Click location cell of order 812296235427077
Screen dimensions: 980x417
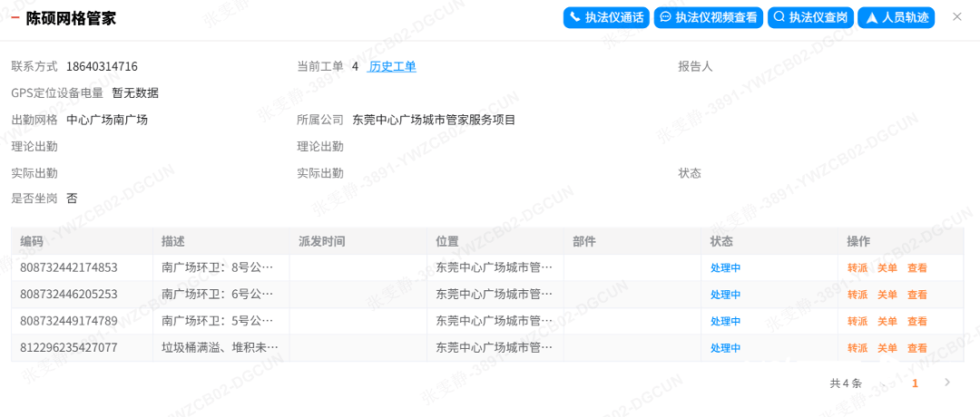495,348
